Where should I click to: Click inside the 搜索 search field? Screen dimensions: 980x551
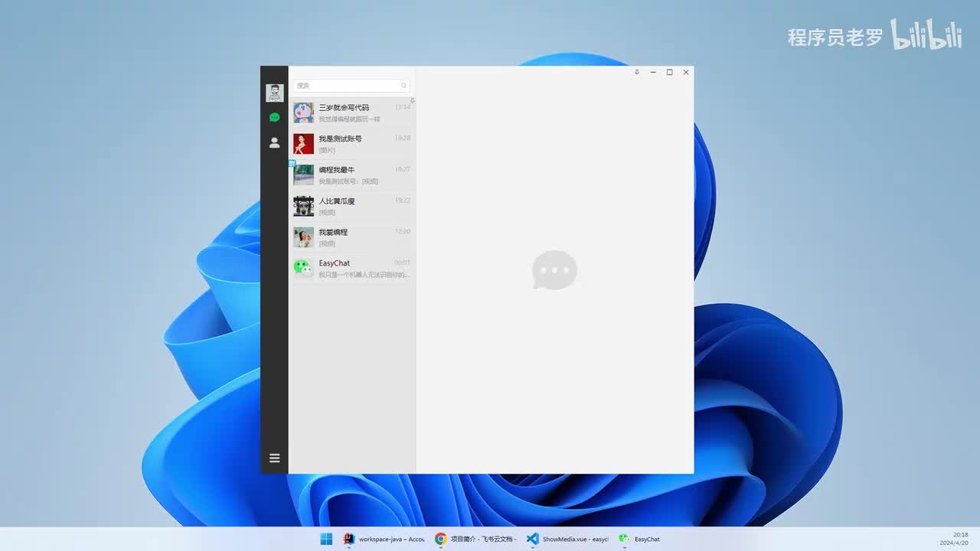point(351,86)
